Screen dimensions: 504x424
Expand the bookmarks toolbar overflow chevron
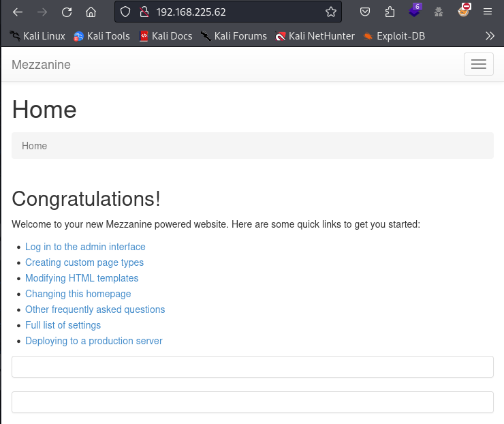coord(490,35)
